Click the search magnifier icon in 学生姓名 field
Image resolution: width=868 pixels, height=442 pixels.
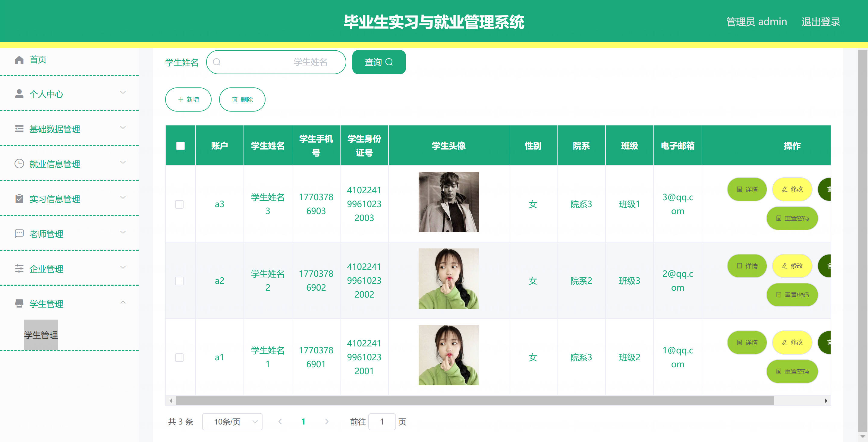[217, 62]
